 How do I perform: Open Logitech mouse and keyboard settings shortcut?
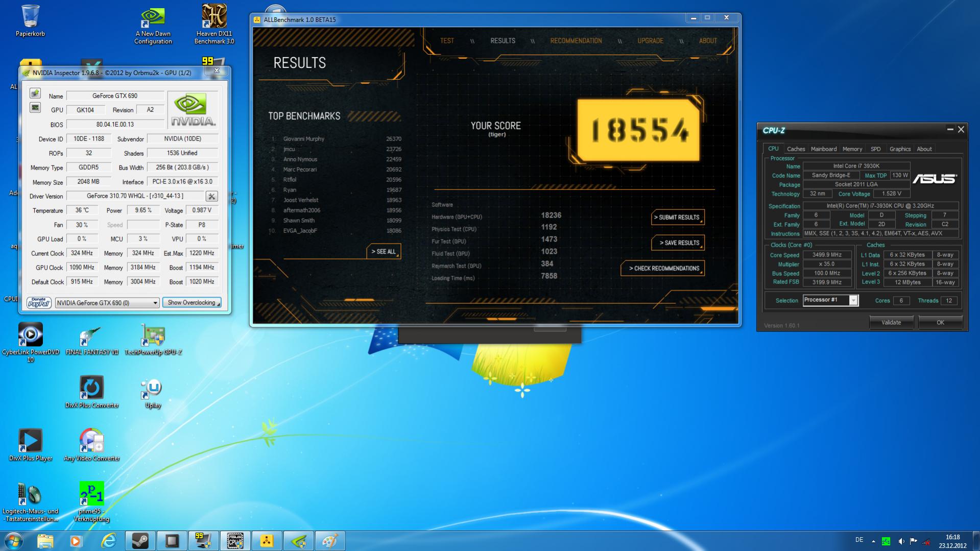30,502
